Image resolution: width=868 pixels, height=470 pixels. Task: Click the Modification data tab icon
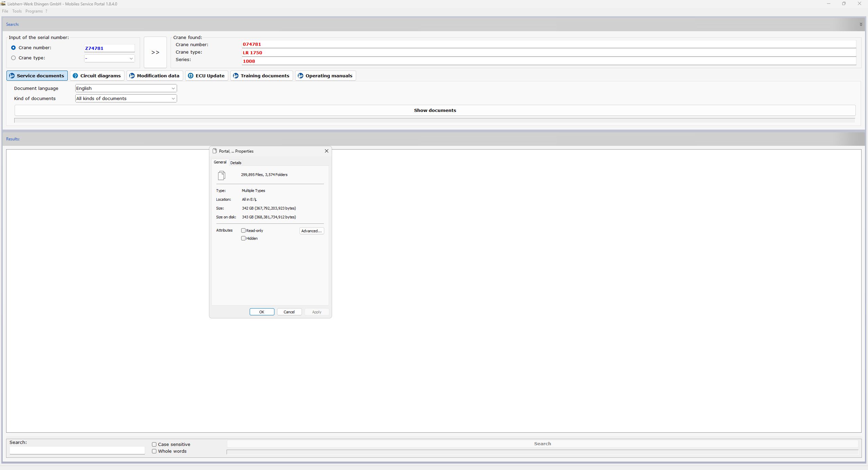[132, 76]
